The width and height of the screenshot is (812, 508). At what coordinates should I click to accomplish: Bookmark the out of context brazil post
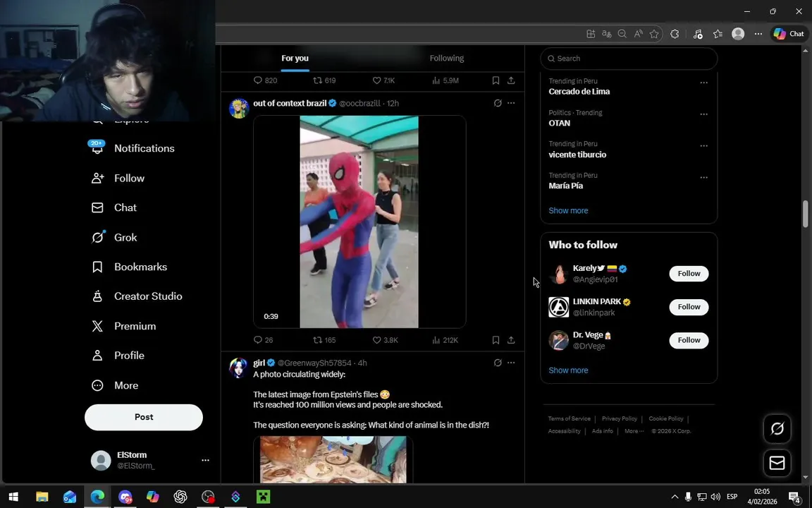pyautogui.click(x=496, y=340)
